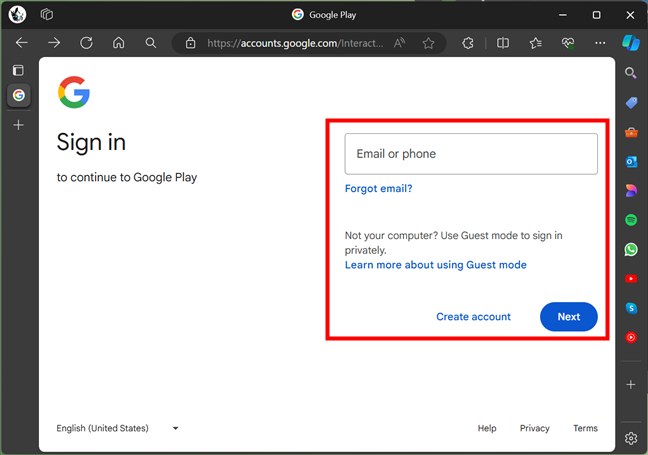The height and width of the screenshot is (455, 648).
Task: Close the browser window
Action: pos(630,15)
